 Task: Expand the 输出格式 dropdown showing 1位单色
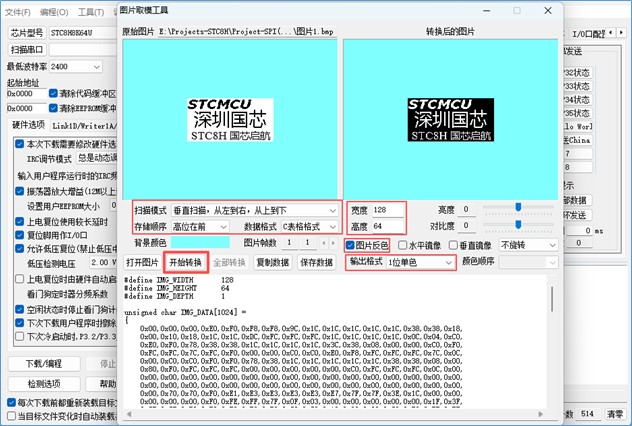[419, 262]
